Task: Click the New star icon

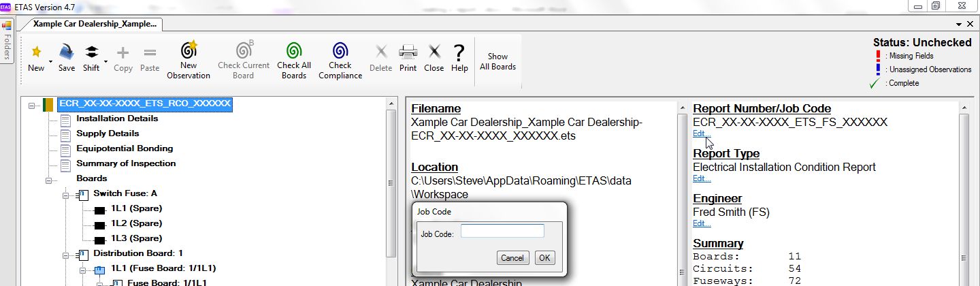Action: (x=36, y=52)
